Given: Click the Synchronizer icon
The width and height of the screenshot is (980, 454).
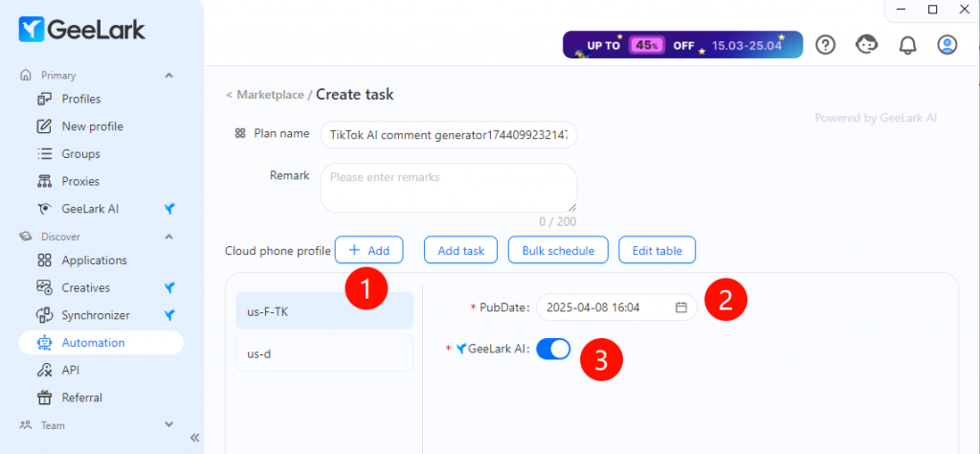Looking at the screenshot, I should coord(44,315).
